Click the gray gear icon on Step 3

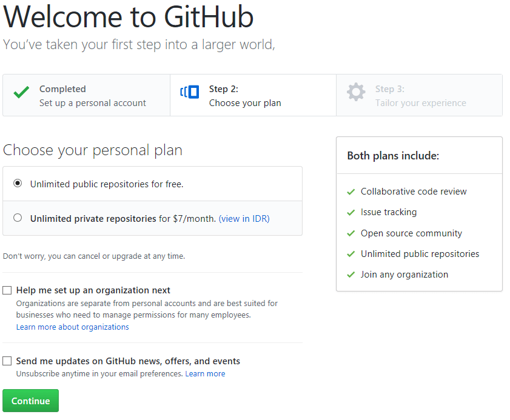(x=356, y=92)
